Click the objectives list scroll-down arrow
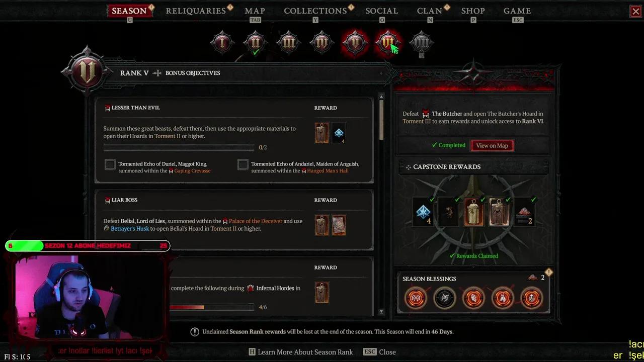Image resolution: width=644 pixels, height=362 pixels. [381, 311]
